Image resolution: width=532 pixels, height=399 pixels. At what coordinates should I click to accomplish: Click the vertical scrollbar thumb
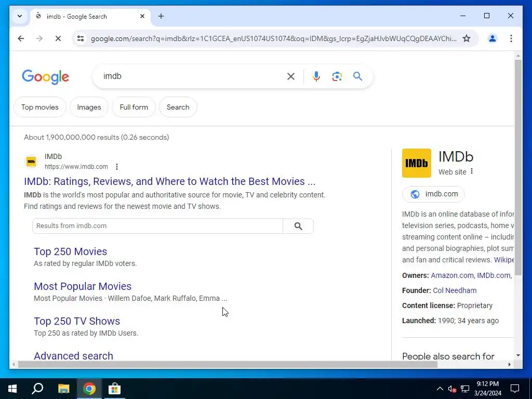tap(518, 167)
